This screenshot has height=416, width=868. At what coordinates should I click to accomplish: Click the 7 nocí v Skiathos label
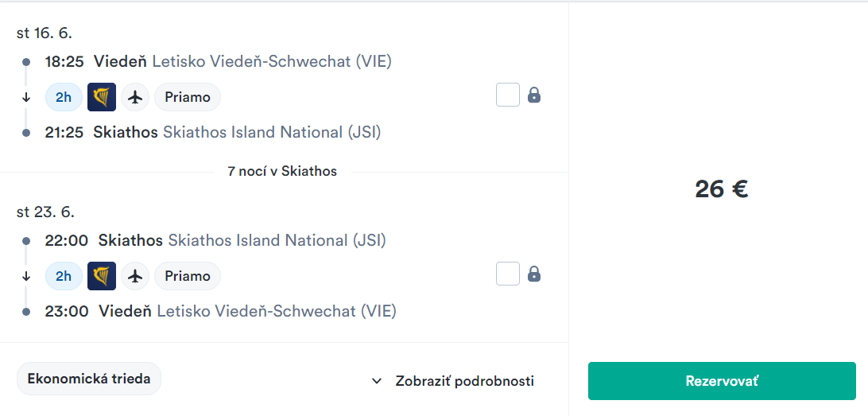282,171
